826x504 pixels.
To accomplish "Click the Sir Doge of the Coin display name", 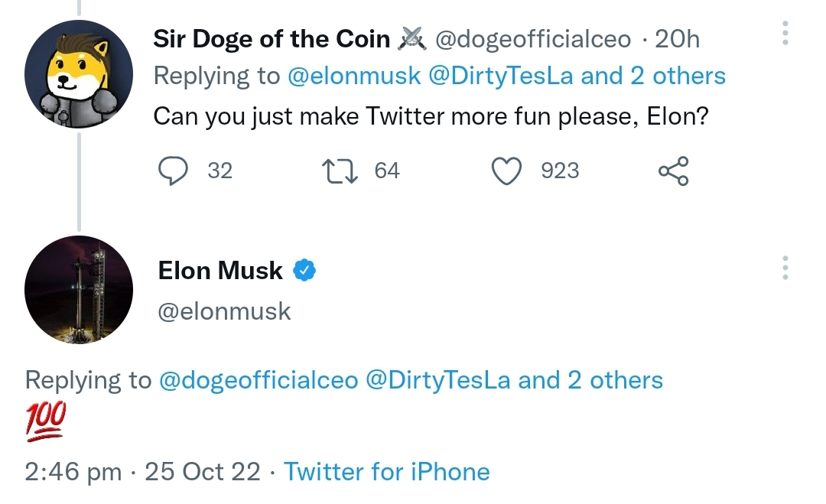I will tap(272, 39).
